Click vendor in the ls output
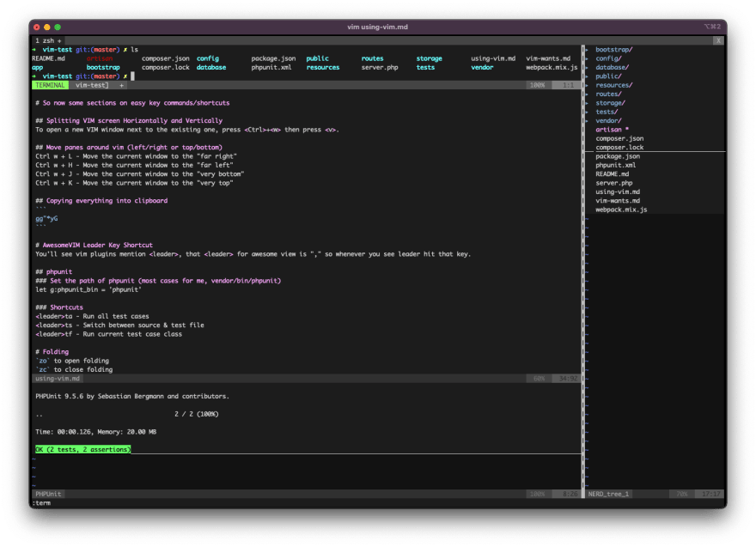756x547 pixels. click(x=482, y=68)
